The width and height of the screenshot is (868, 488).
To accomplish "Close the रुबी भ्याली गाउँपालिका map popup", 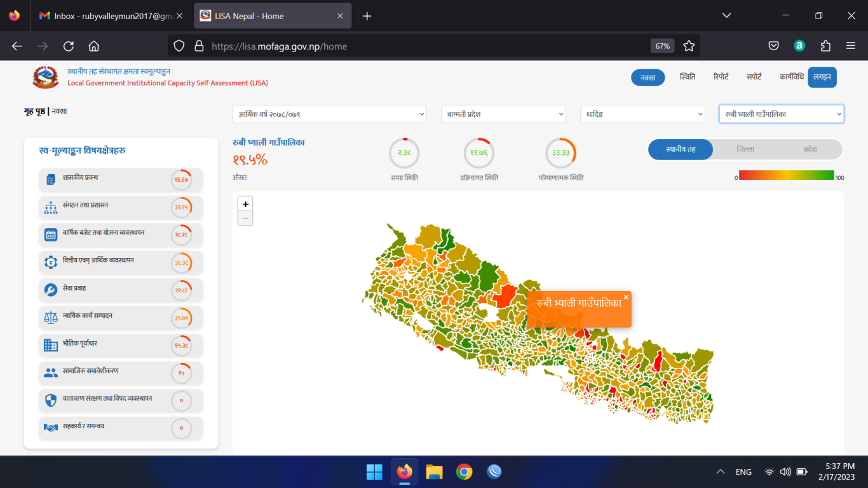I will [626, 297].
